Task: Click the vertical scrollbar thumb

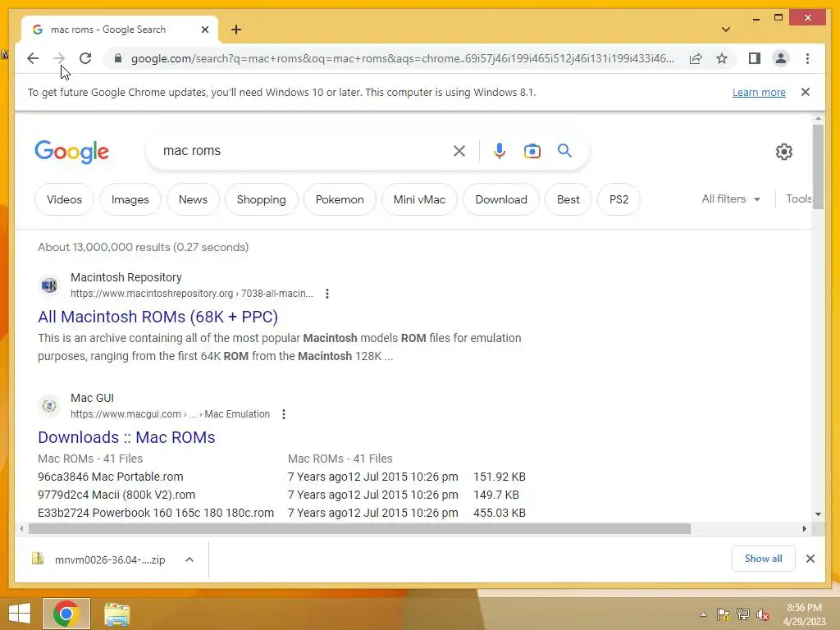Action: (x=818, y=166)
